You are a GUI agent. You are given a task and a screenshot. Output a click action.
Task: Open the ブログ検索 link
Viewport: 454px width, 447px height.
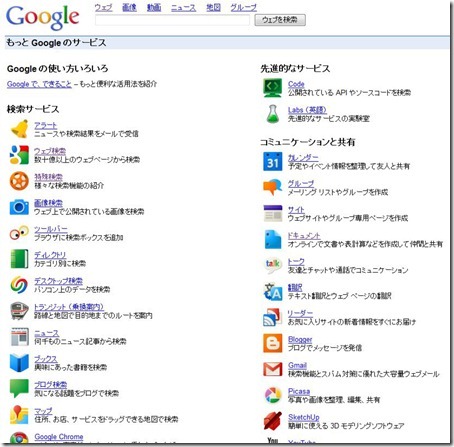[x=51, y=385]
